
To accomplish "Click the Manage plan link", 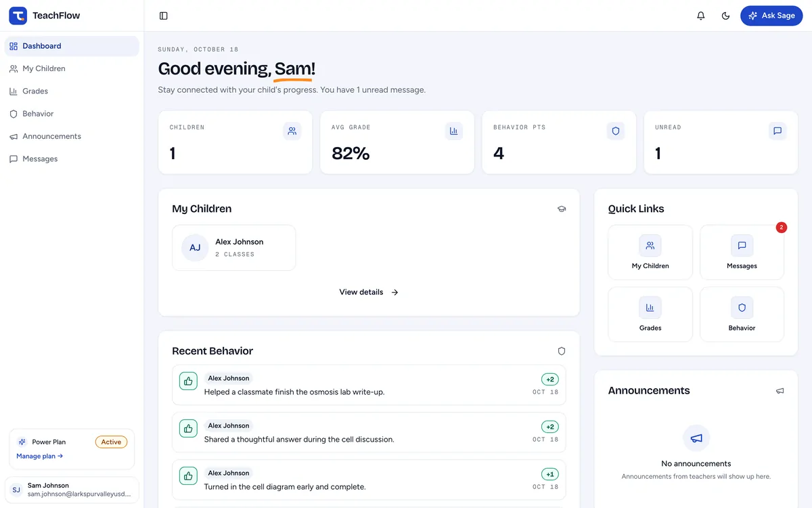I will pos(39,456).
